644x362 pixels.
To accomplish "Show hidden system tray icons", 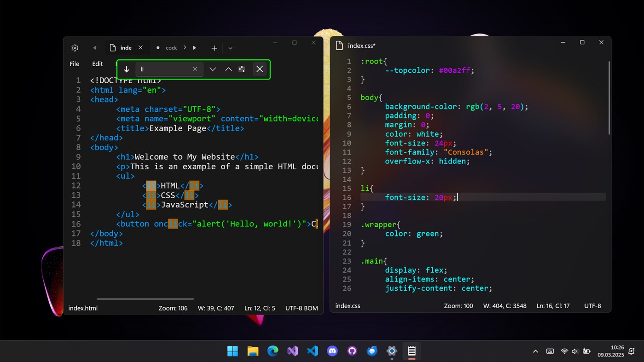I will pyautogui.click(x=535, y=351).
